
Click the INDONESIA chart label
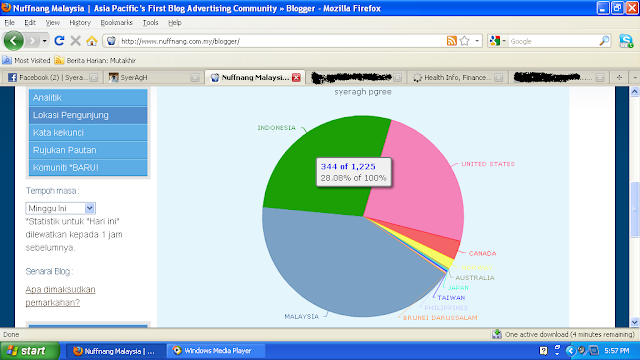[x=276, y=128]
